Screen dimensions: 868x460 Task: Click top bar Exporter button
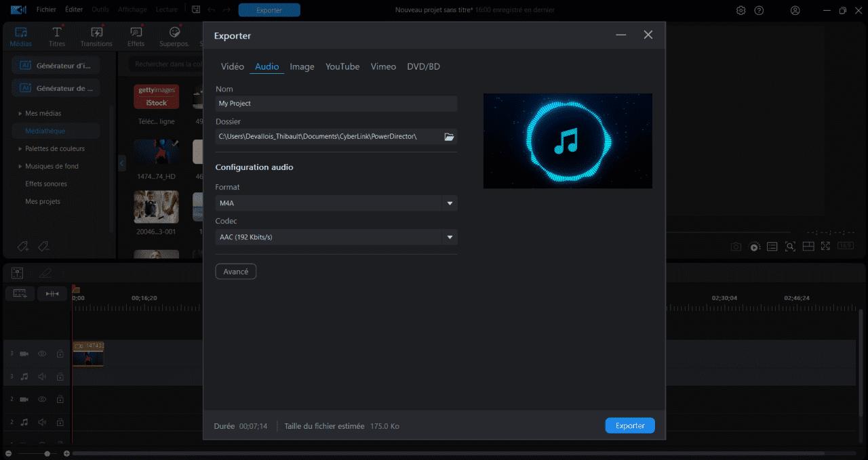click(x=269, y=10)
